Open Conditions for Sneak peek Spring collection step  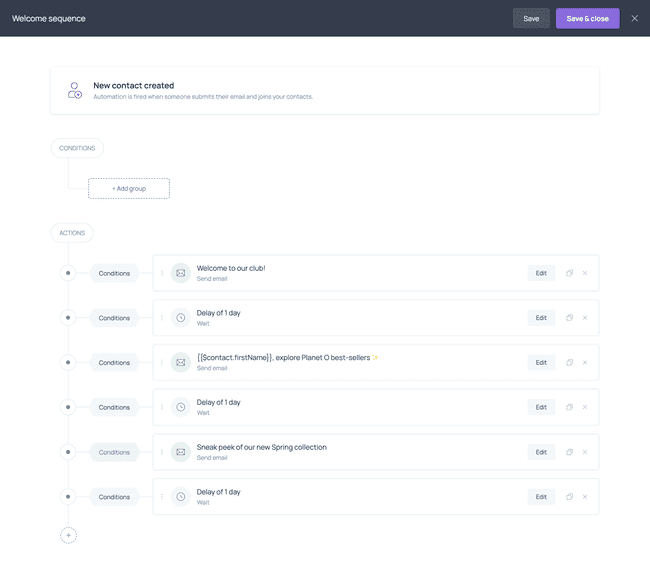click(x=114, y=452)
